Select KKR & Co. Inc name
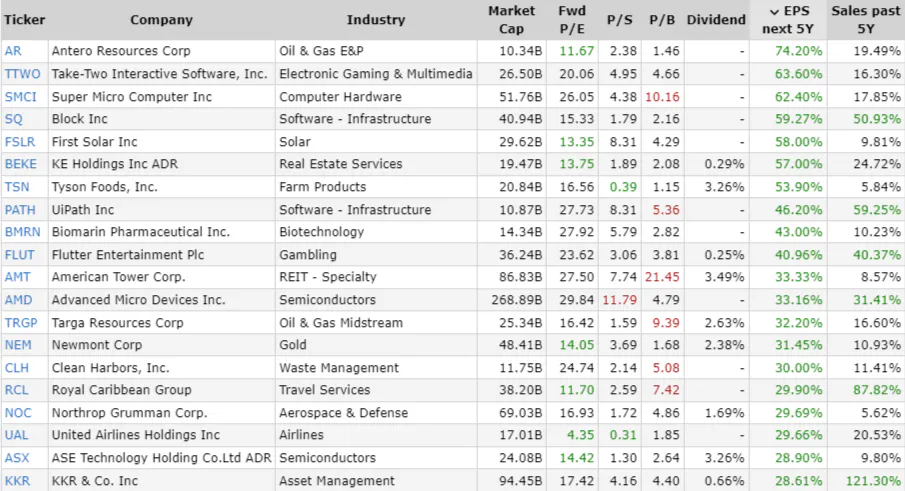This screenshot has width=905, height=491. [95, 481]
